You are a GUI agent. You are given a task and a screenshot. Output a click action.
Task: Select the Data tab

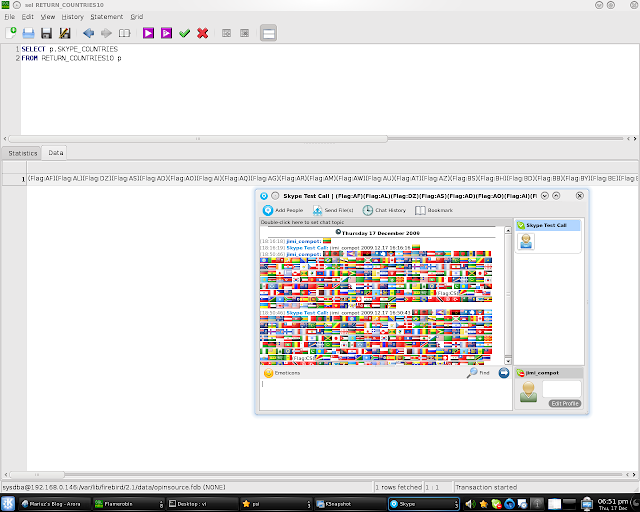[56, 153]
